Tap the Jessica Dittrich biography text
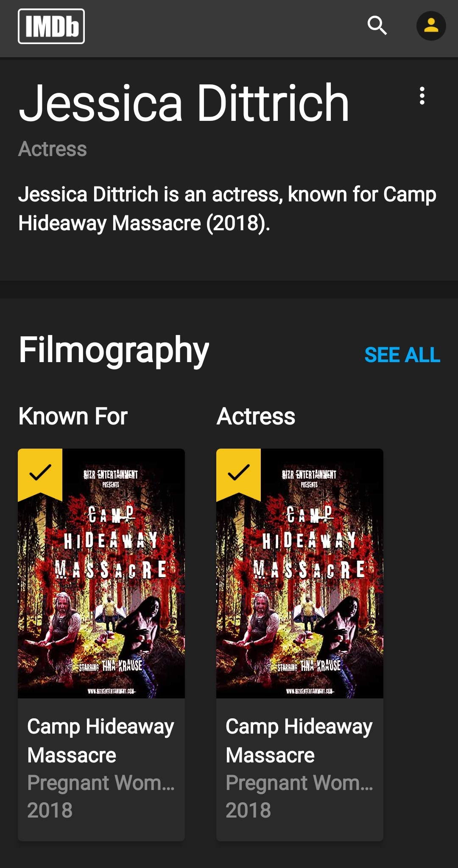This screenshot has width=458, height=868. (227, 209)
